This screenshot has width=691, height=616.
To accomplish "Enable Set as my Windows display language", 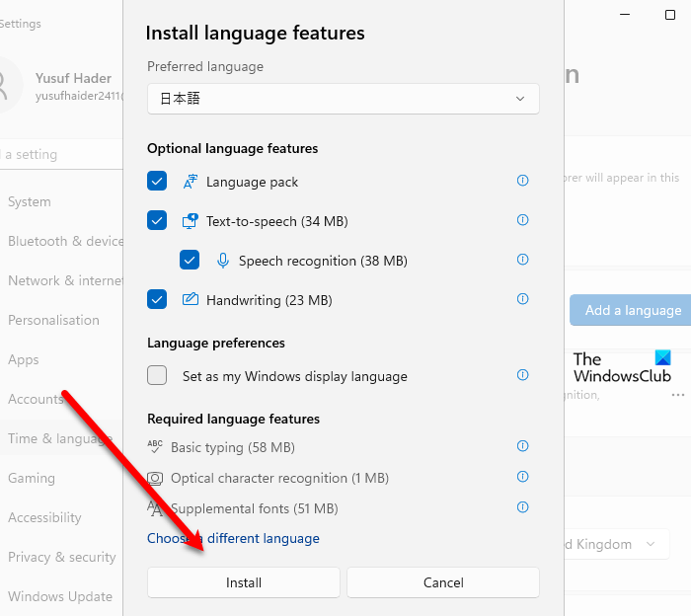I will (x=157, y=375).
